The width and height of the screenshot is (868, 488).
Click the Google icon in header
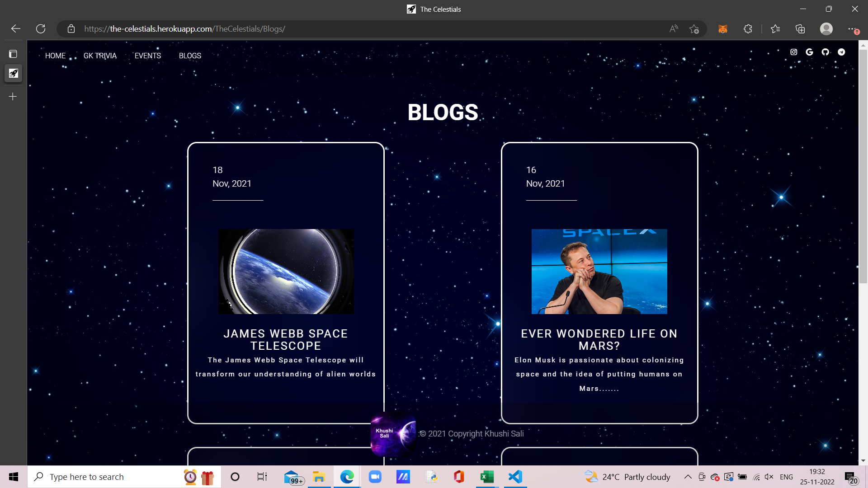(809, 52)
